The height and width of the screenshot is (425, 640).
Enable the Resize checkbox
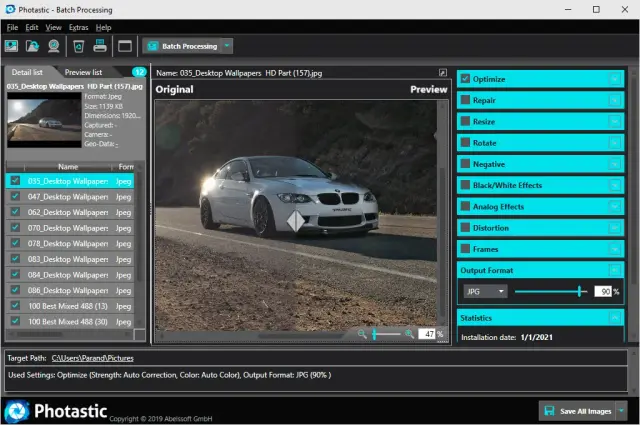click(x=465, y=121)
